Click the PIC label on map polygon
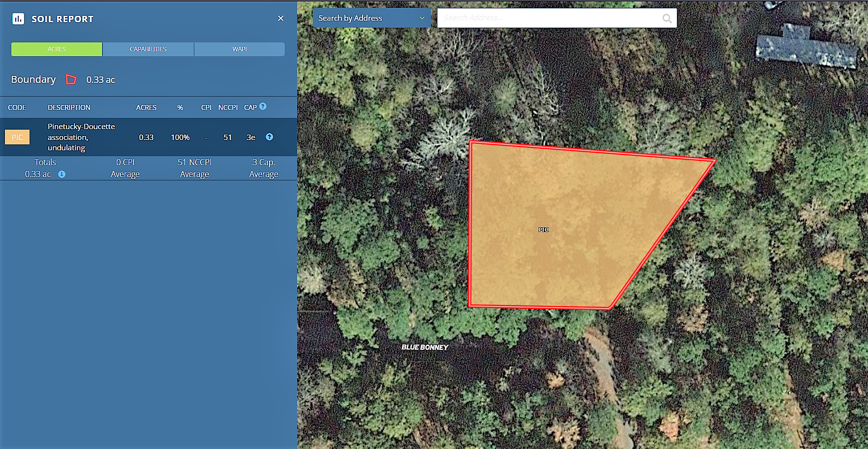868x449 pixels. pyautogui.click(x=543, y=230)
